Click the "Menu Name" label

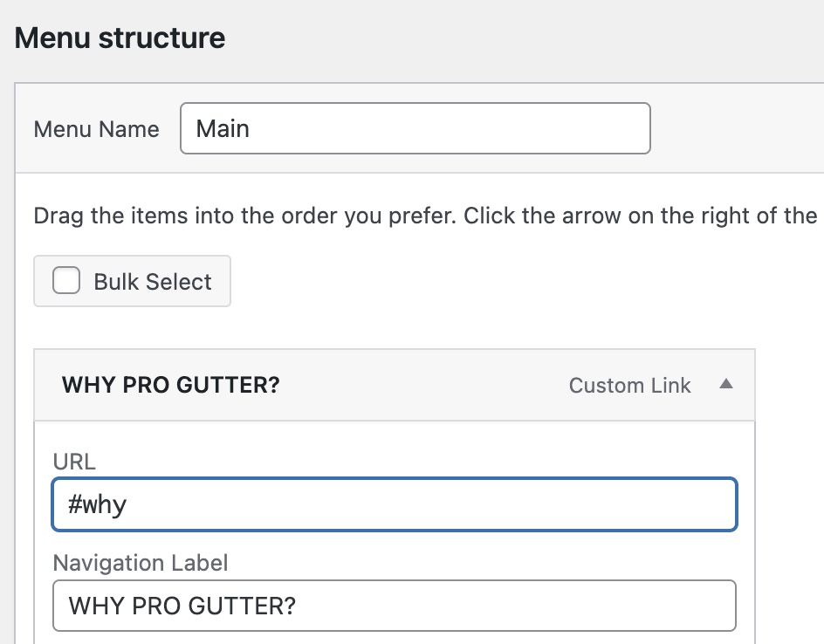(x=96, y=130)
